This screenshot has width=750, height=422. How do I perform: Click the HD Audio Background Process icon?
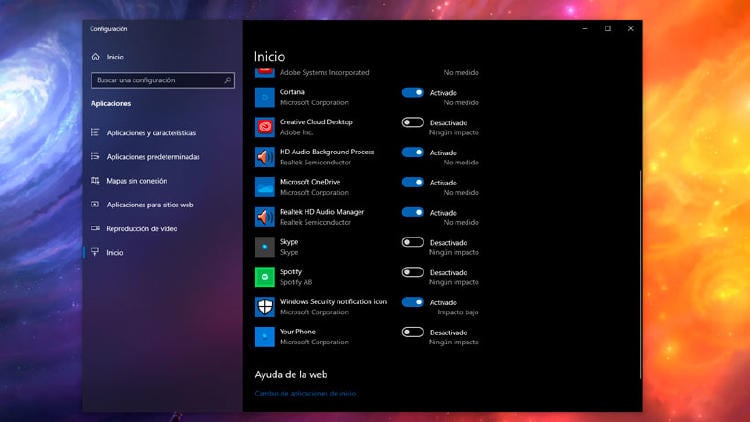pos(264,157)
